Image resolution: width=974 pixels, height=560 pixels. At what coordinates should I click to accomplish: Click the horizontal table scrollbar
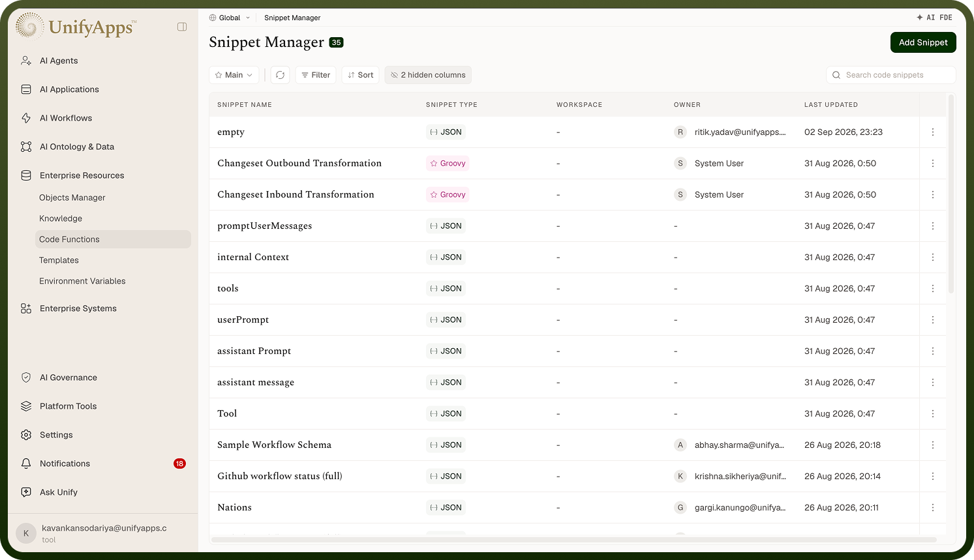(x=574, y=540)
